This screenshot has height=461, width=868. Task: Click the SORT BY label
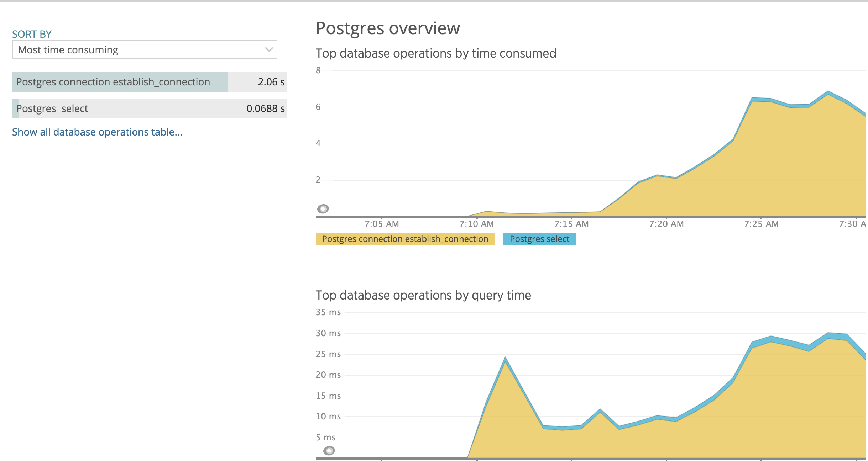point(32,34)
